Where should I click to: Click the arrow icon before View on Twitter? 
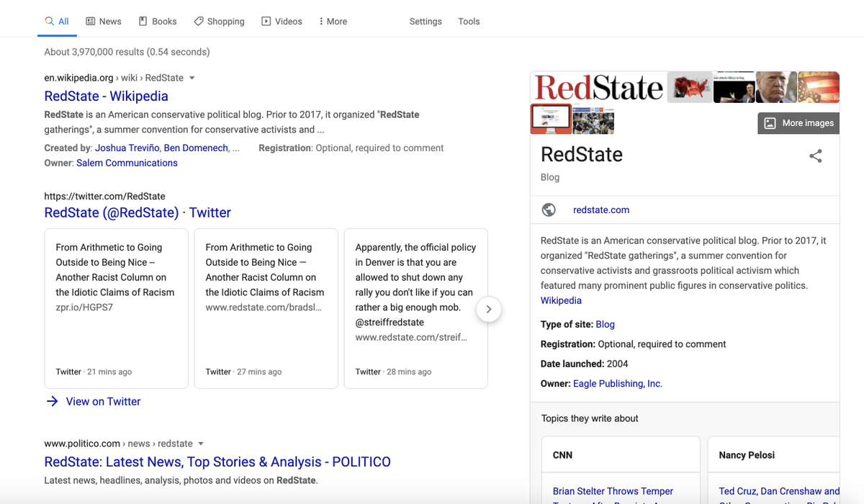pos(52,402)
